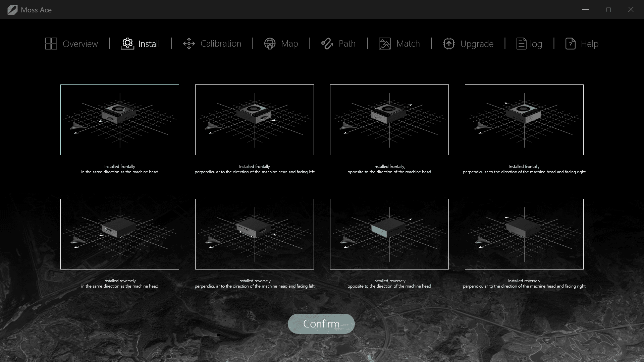Click caption 'Installed frontally in the same direction'

point(120,169)
